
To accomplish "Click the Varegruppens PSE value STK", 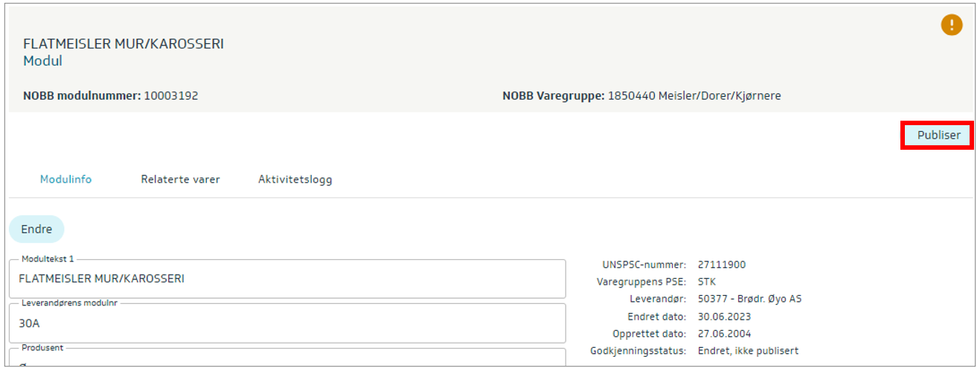I will click(707, 282).
